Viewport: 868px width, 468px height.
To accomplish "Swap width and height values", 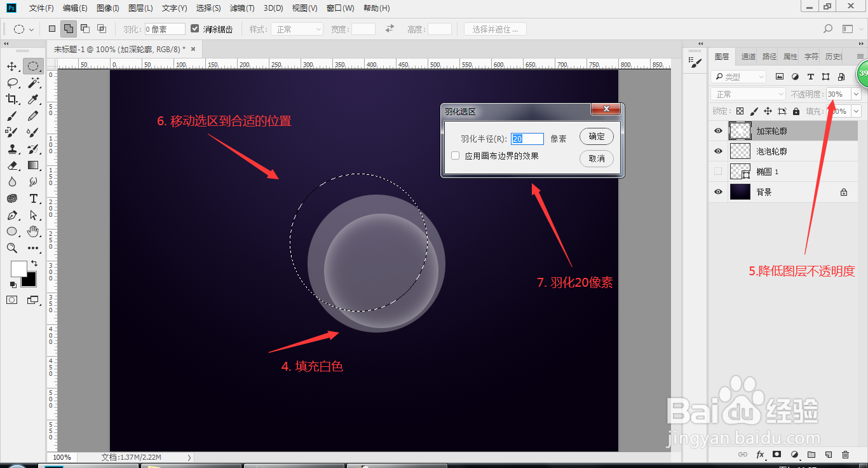I will 390,29.
